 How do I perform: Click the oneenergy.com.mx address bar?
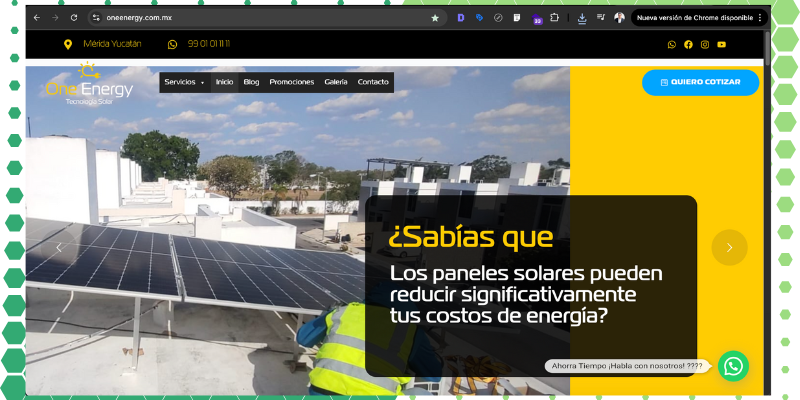pyautogui.click(x=250, y=18)
